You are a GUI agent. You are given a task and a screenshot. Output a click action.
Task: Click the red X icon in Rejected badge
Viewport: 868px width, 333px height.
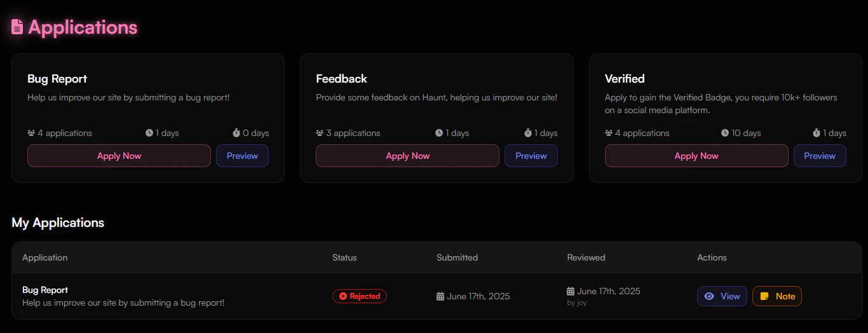point(343,296)
